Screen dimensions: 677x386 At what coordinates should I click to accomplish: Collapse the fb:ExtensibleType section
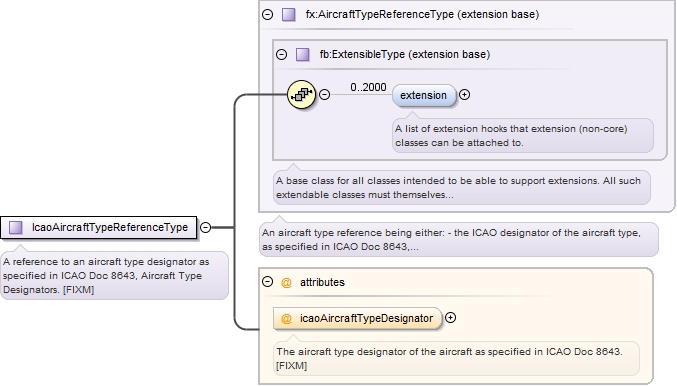click(x=282, y=54)
